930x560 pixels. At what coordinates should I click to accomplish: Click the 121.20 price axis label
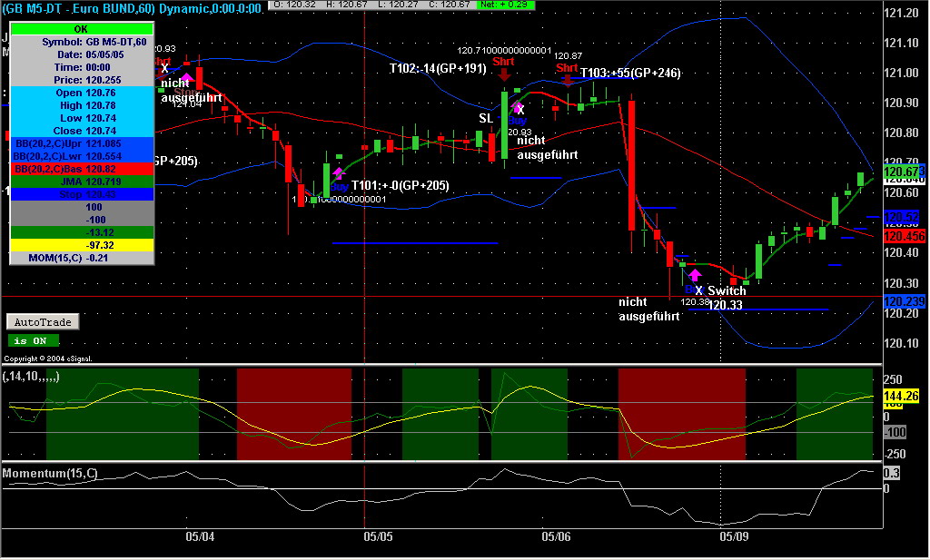tap(901, 13)
